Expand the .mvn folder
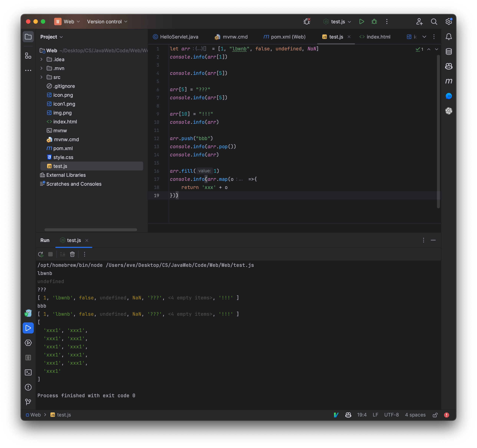This screenshot has width=477, height=448. pyautogui.click(x=42, y=68)
